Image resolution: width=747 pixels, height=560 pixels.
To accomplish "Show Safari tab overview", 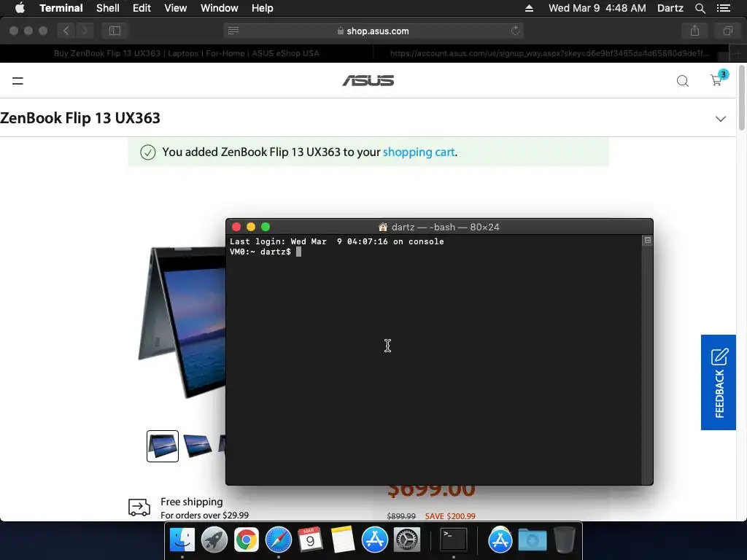I will coord(727,31).
